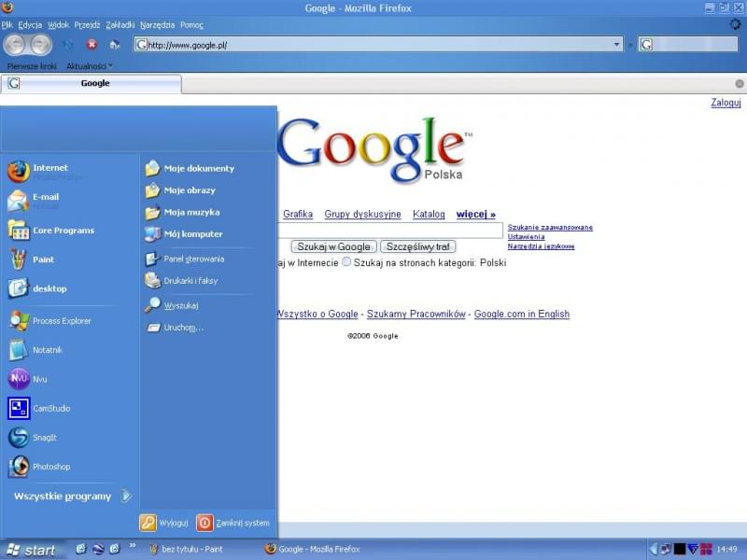Expand the quick launch overflow chevron

pos(133,545)
